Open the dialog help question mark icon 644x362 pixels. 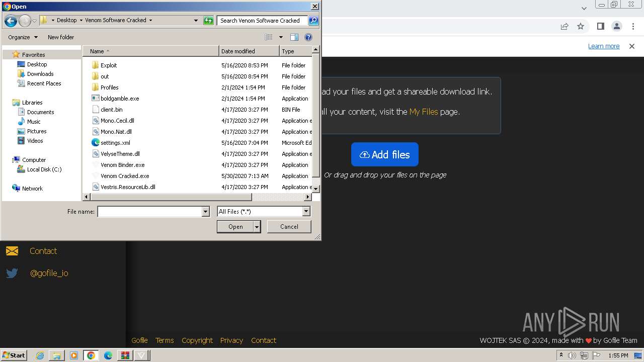pyautogui.click(x=308, y=37)
